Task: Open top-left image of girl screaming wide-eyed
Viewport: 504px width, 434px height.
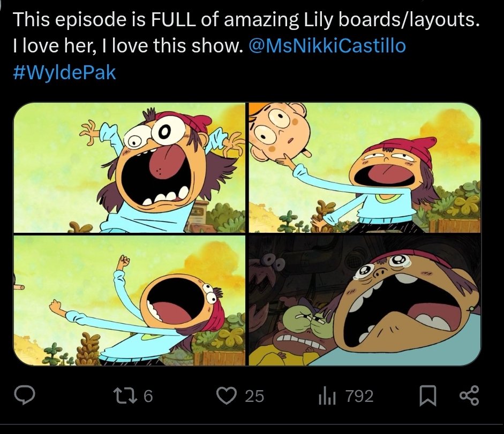Action: (129, 167)
